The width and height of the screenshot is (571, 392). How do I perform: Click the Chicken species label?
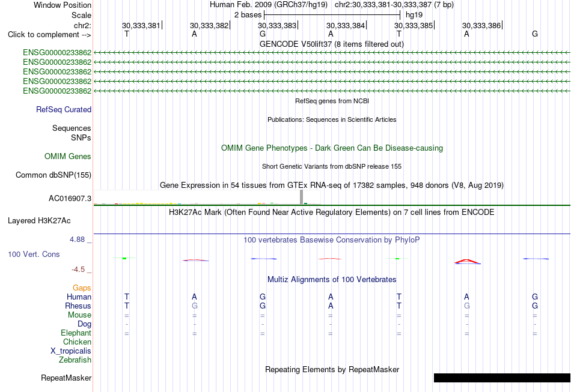click(x=77, y=342)
